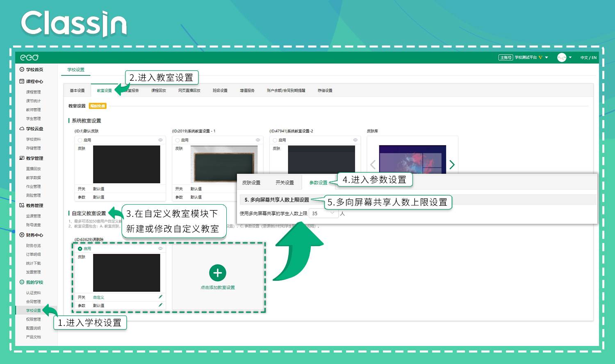
Task: Click the 学校云盘 cloud icon
Action: click(x=22, y=128)
